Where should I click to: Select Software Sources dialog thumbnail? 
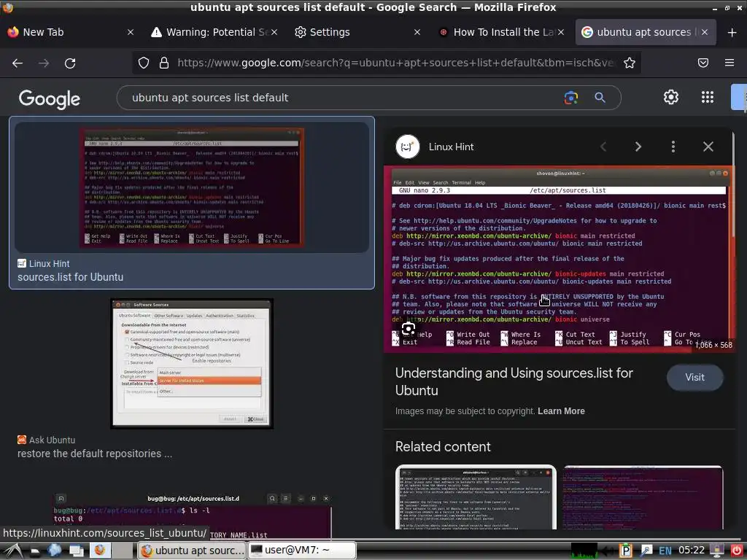tap(192, 364)
